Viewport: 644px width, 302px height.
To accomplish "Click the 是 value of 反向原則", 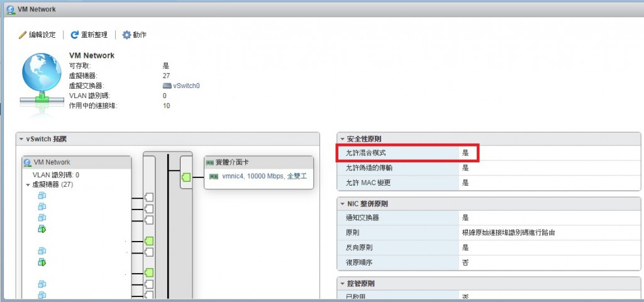I will click(x=465, y=247).
